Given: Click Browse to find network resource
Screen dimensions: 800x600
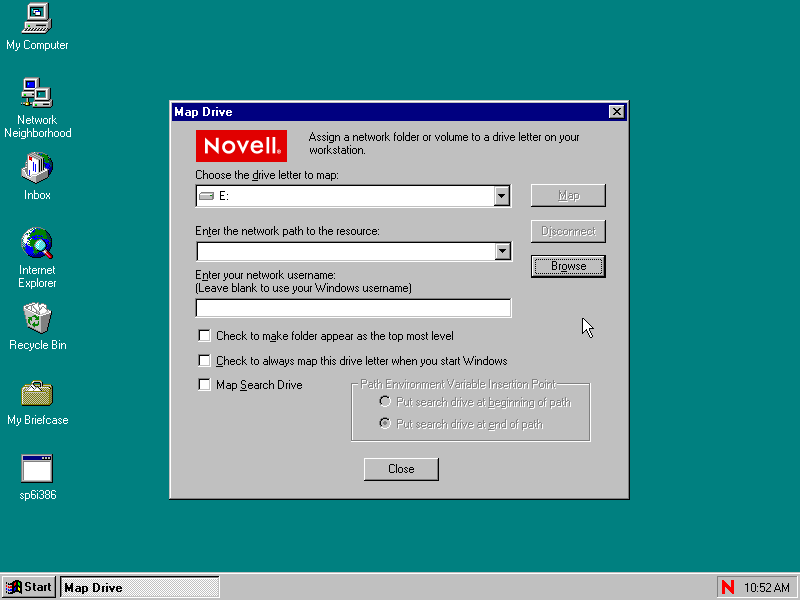Looking at the screenshot, I should tap(568, 266).
